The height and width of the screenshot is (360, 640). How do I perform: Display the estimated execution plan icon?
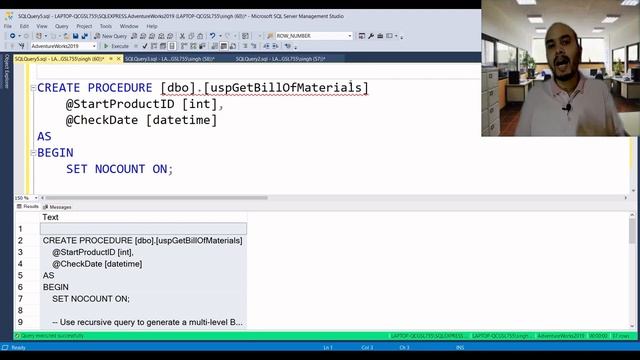[x=154, y=46]
